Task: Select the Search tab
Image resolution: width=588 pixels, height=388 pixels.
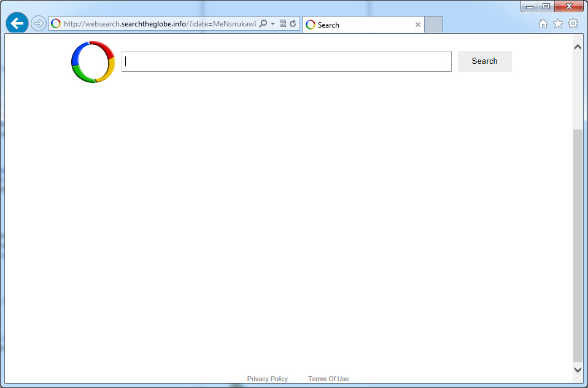Action: coord(363,25)
